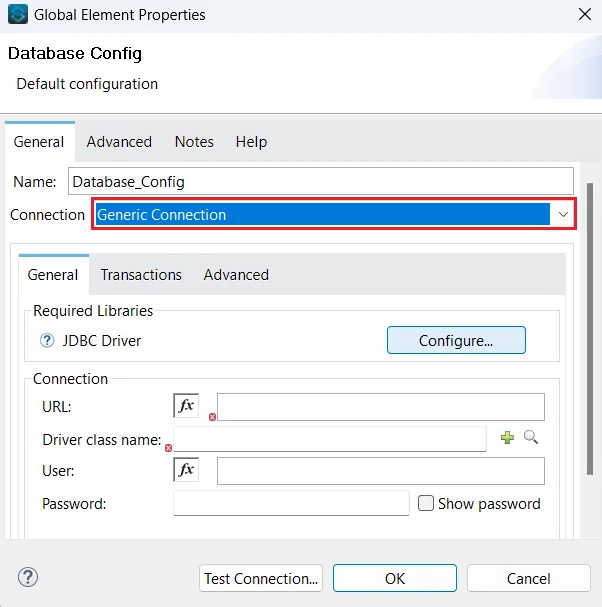Open the Connection dropdown arrow
The width and height of the screenshot is (602, 607).
(x=564, y=215)
